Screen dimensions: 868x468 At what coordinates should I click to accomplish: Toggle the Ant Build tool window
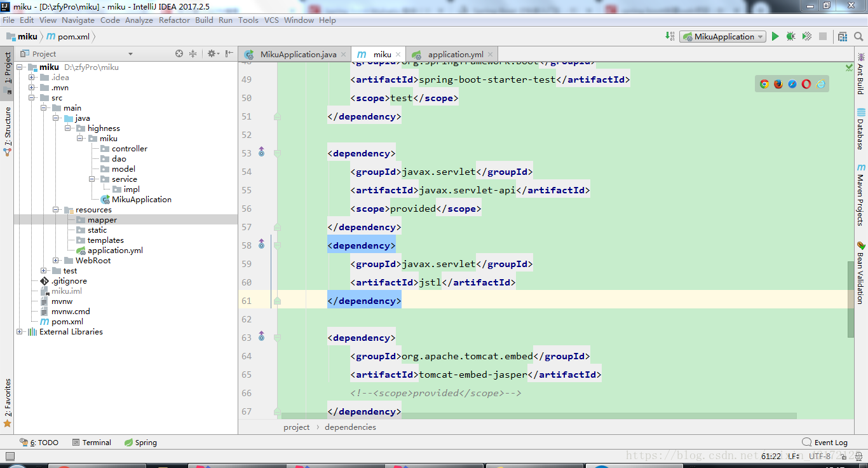pyautogui.click(x=861, y=73)
